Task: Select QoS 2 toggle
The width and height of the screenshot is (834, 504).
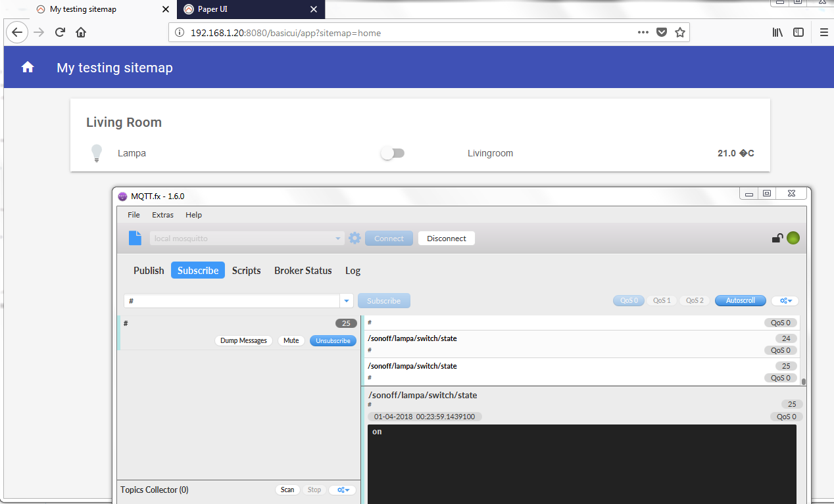Action: pos(695,301)
